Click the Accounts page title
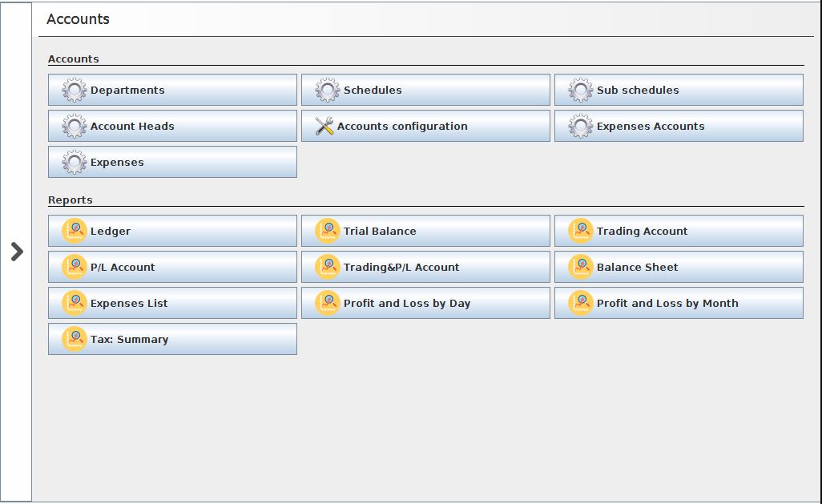This screenshot has height=504, width=822. pyautogui.click(x=79, y=19)
